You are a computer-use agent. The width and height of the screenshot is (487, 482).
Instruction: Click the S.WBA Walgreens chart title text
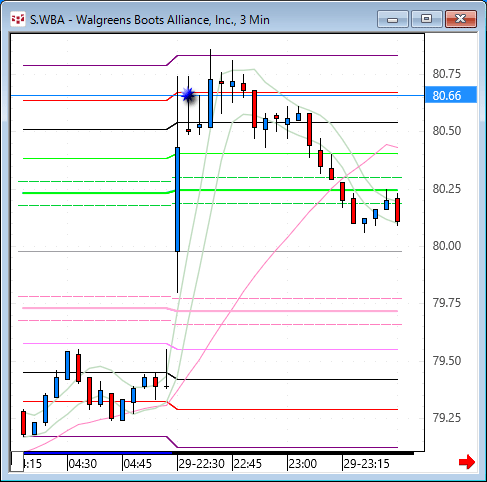[150, 20]
